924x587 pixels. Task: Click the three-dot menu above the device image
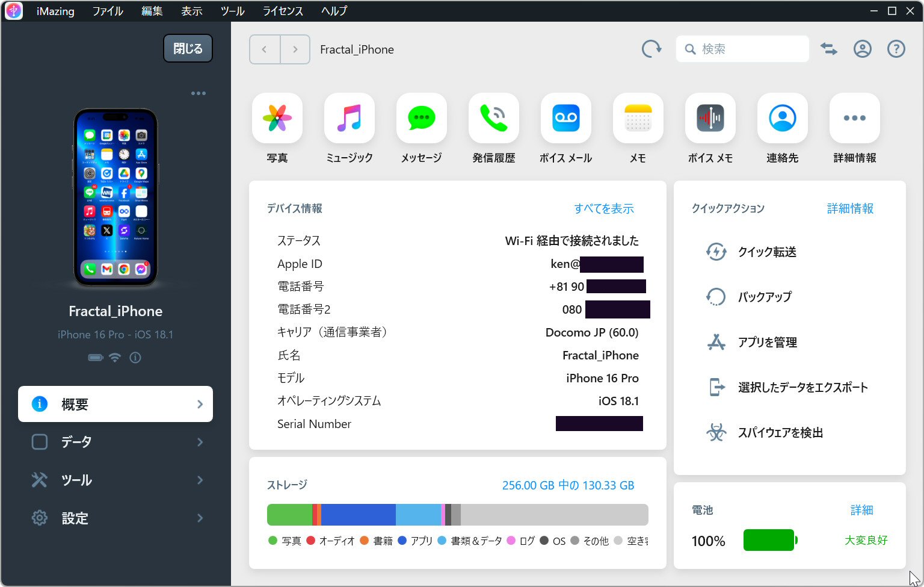tap(199, 93)
